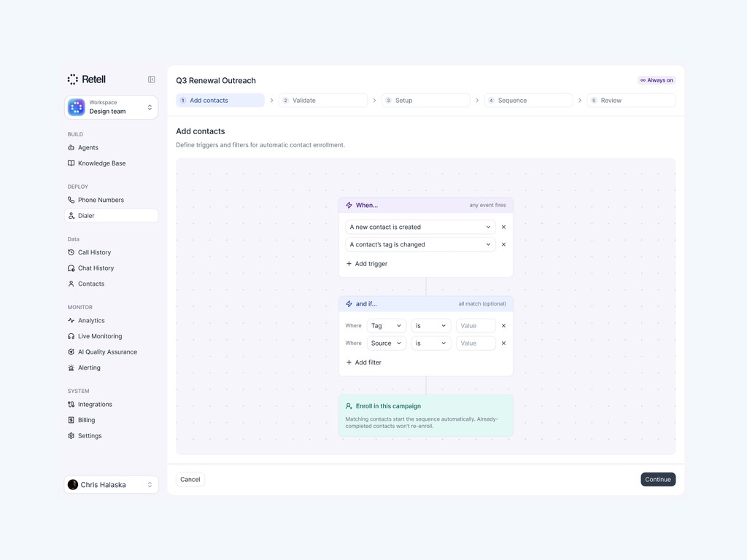
Task: Click the lightning icon in 'and if' block
Action: coord(349,304)
